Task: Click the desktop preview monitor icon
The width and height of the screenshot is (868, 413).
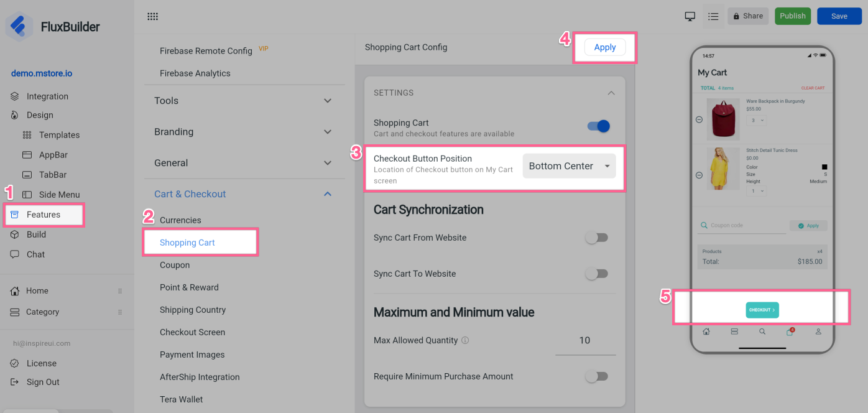Action: click(690, 16)
